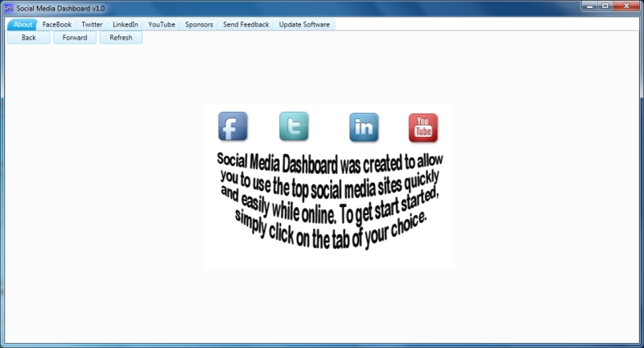
Task: Click the Back button
Action: pos(29,37)
